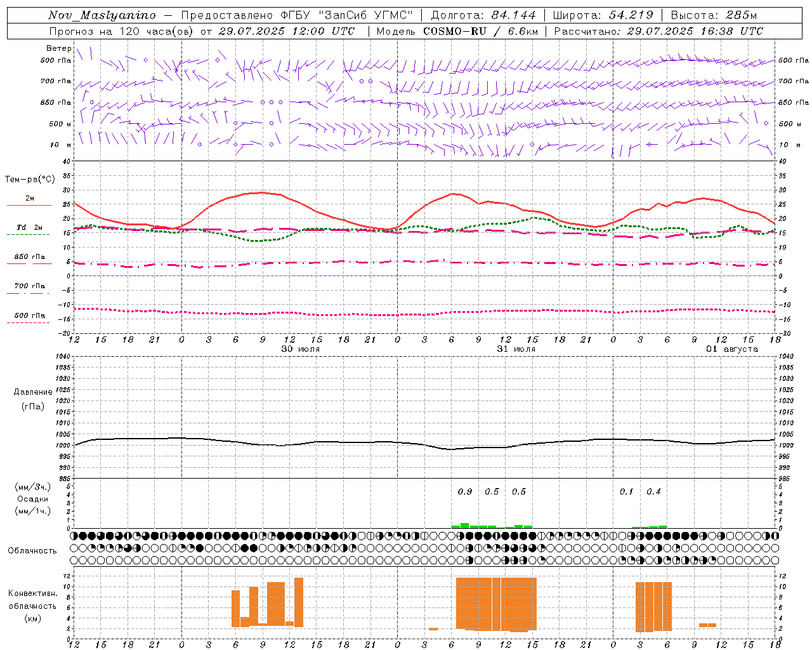Click the "Конвективн." convective cloud label
This screenshot has width=812, height=650.
(x=32, y=594)
